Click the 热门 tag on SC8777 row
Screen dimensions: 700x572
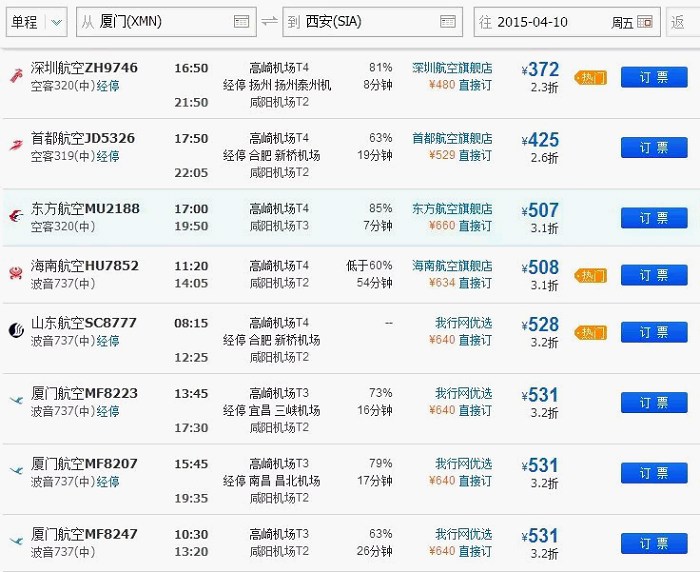pos(591,333)
